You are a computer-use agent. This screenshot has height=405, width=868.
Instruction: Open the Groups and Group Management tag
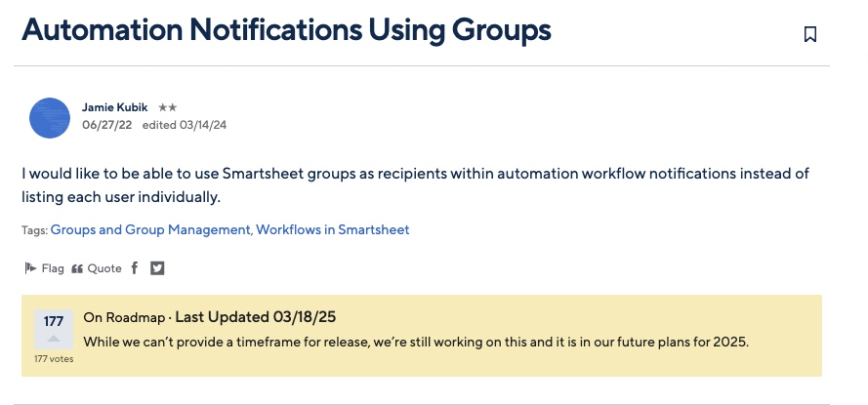point(150,229)
